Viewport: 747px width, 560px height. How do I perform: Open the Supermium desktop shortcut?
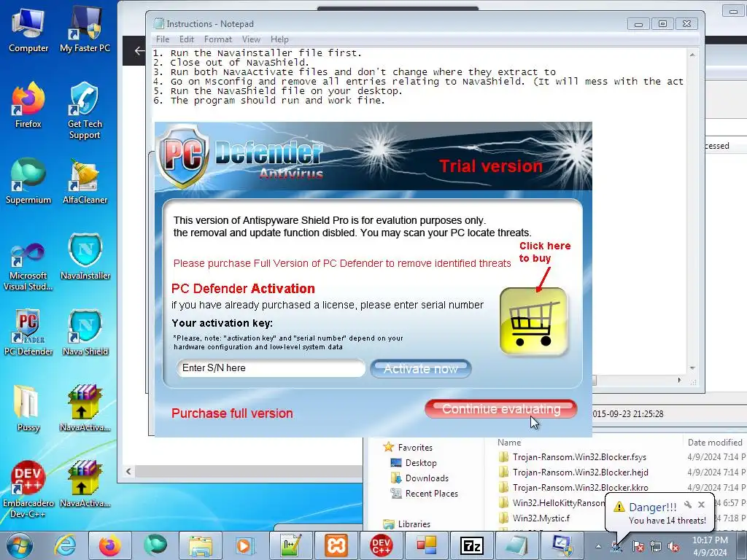pyautogui.click(x=28, y=181)
